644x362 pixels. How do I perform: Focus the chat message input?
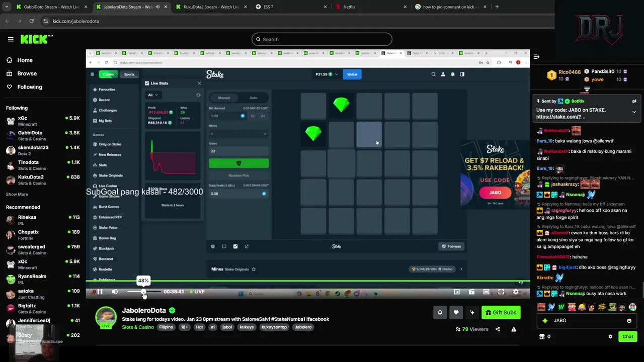586,321
